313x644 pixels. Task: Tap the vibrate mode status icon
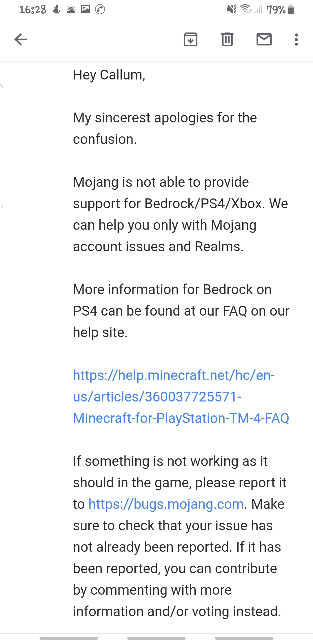[231, 10]
